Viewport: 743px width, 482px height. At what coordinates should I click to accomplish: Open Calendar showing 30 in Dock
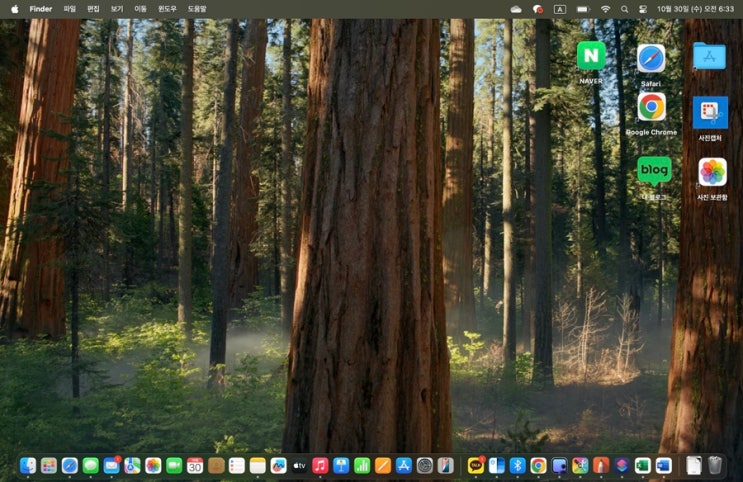tap(195, 466)
